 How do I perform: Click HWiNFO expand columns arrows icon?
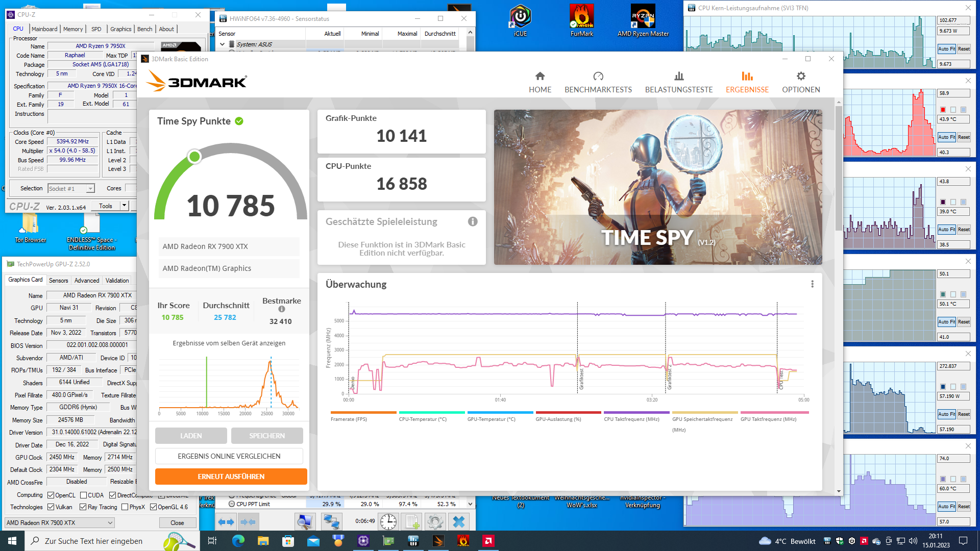(225, 521)
